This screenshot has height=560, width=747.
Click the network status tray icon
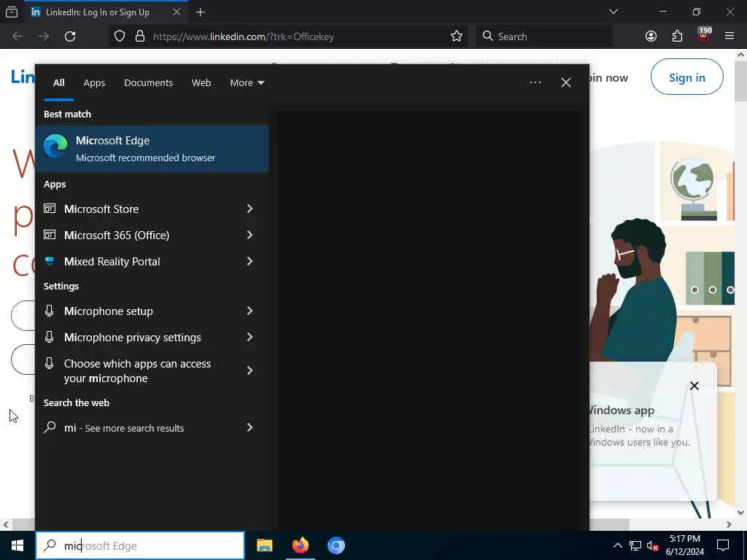coord(635,545)
